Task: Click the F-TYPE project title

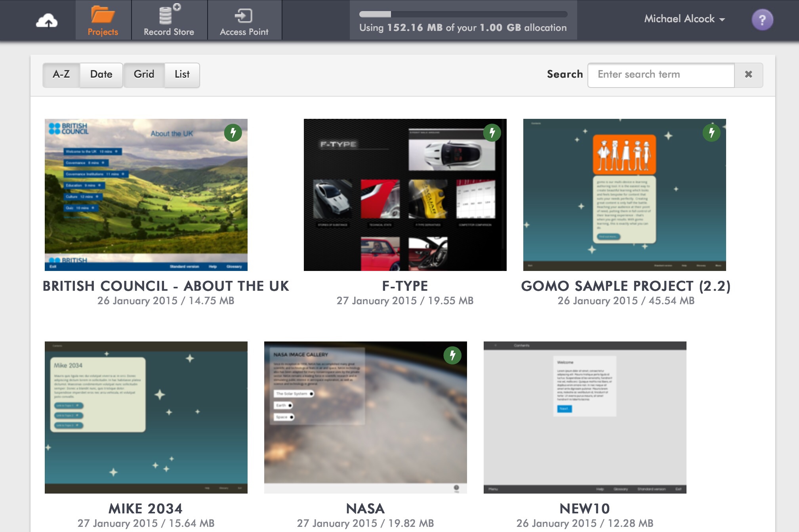Action: tap(405, 286)
